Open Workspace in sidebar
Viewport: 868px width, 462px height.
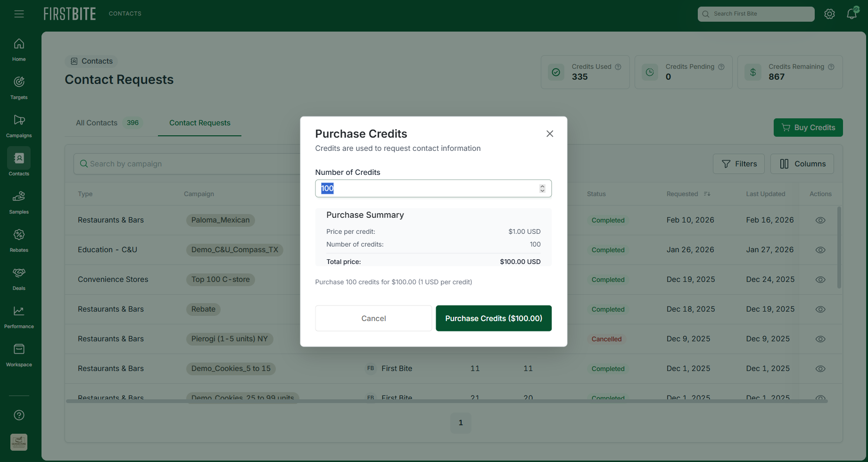coord(19,355)
